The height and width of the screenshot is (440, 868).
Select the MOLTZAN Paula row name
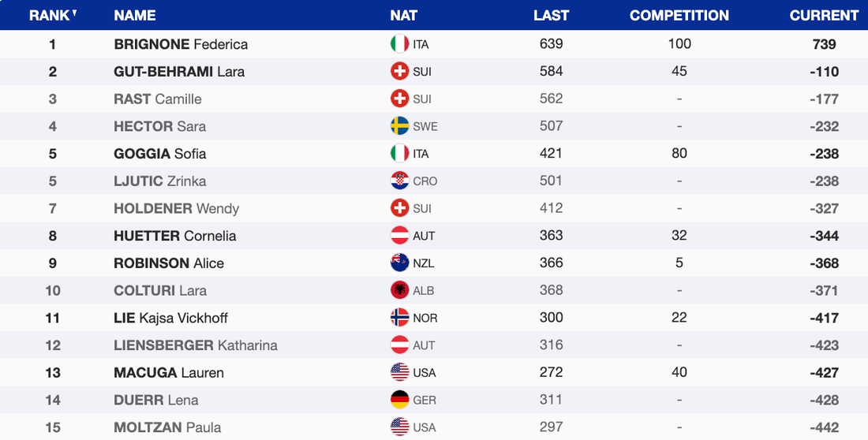(167, 427)
